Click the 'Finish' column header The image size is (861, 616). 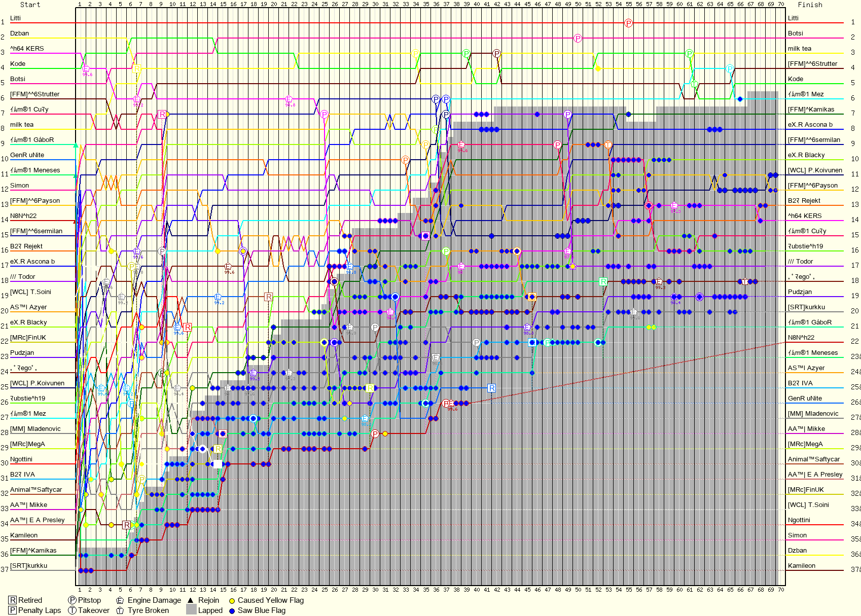[810, 5]
